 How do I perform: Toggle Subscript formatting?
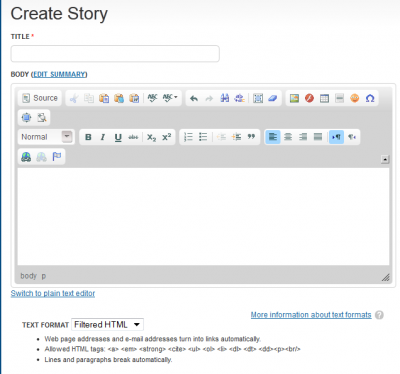(151, 137)
